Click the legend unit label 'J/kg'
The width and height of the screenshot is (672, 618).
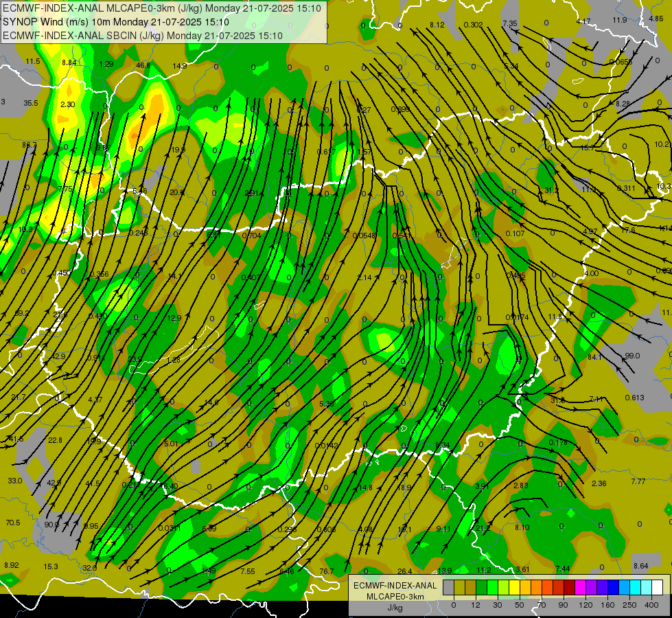tap(395, 608)
